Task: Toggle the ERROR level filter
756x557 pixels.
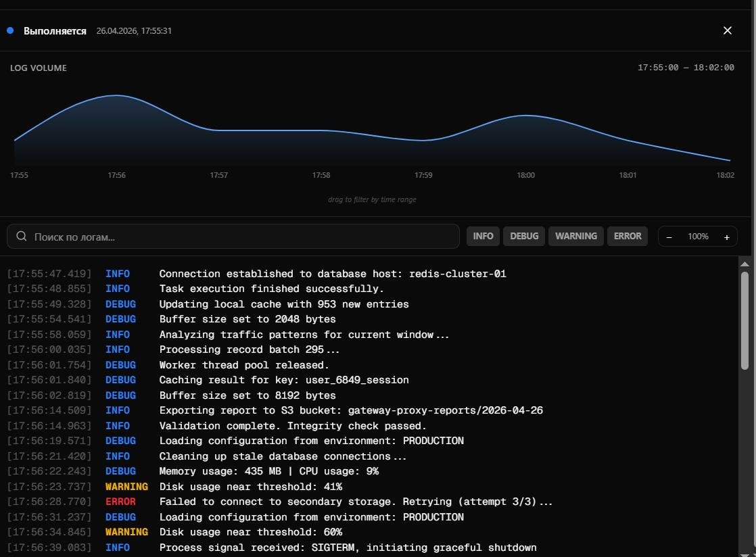Action: (x=628, y=237)
